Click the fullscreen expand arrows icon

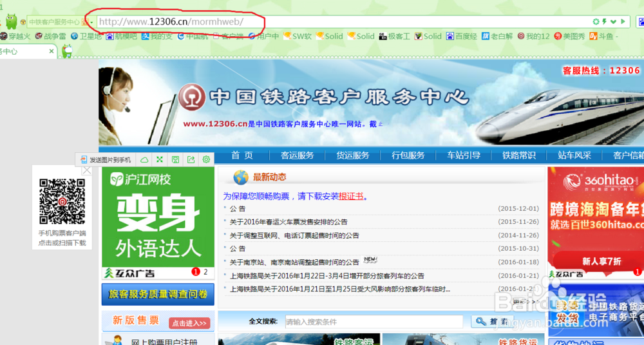[x=160, y=159]
